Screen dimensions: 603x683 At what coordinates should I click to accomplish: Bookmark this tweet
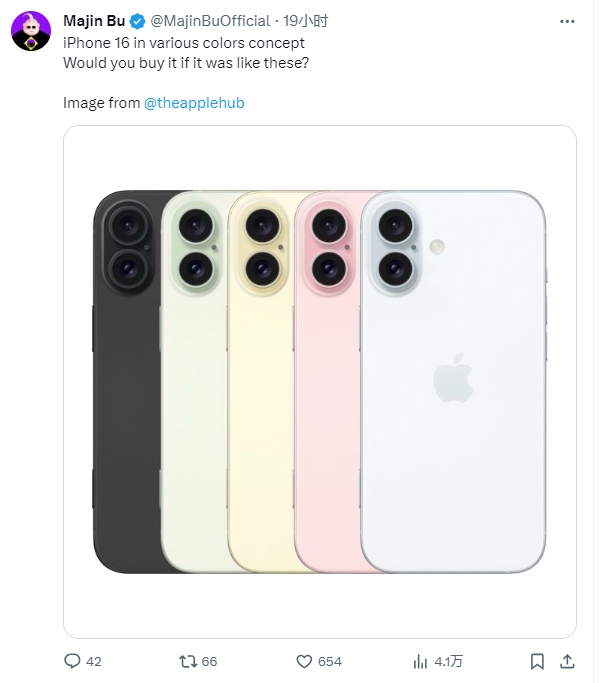[x=537, y=661]
